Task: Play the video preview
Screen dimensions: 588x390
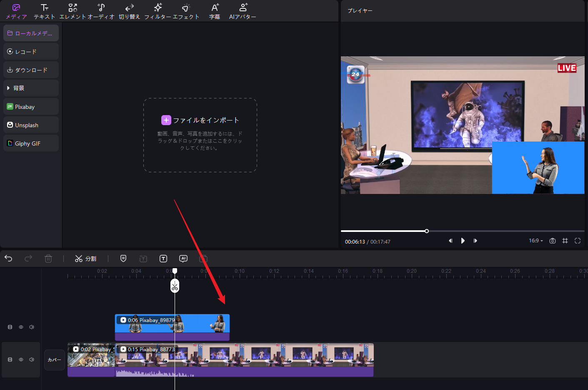Action: coord(463,241)
